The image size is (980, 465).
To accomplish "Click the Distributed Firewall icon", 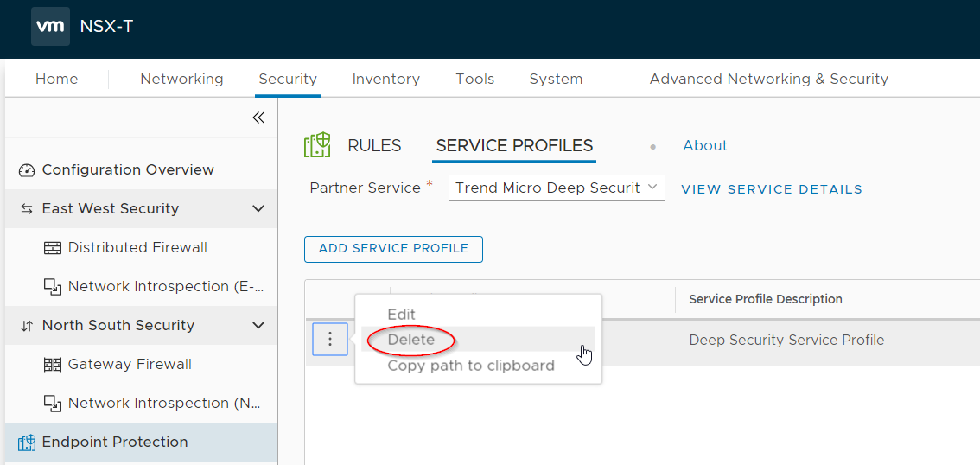I will click(53, 248).
